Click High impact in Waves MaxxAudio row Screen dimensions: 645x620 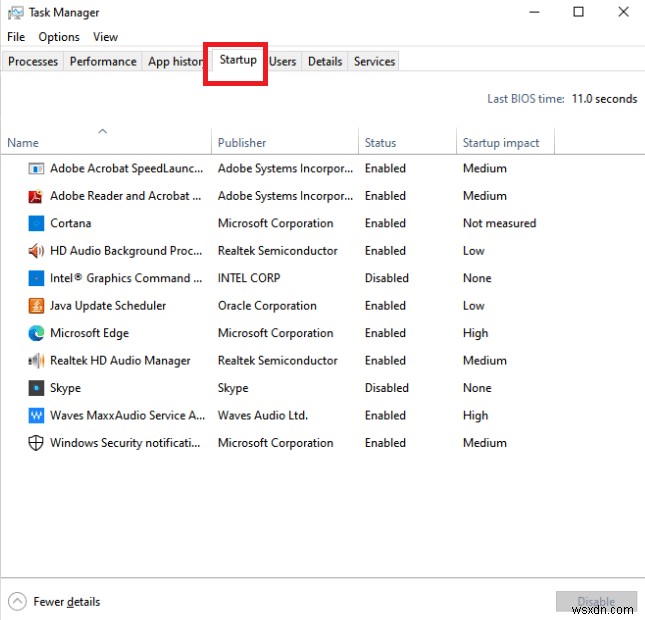point(475,416)
